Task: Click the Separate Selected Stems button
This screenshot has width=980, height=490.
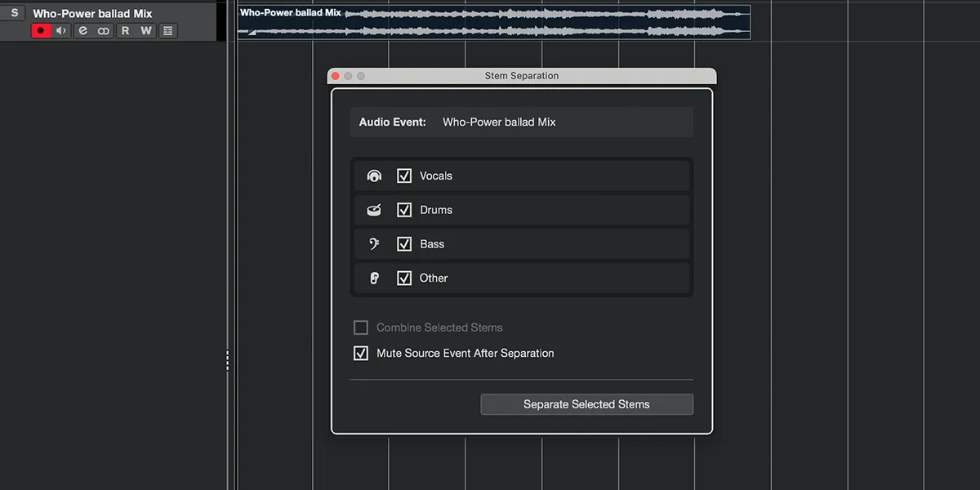Action: point(586,403)
